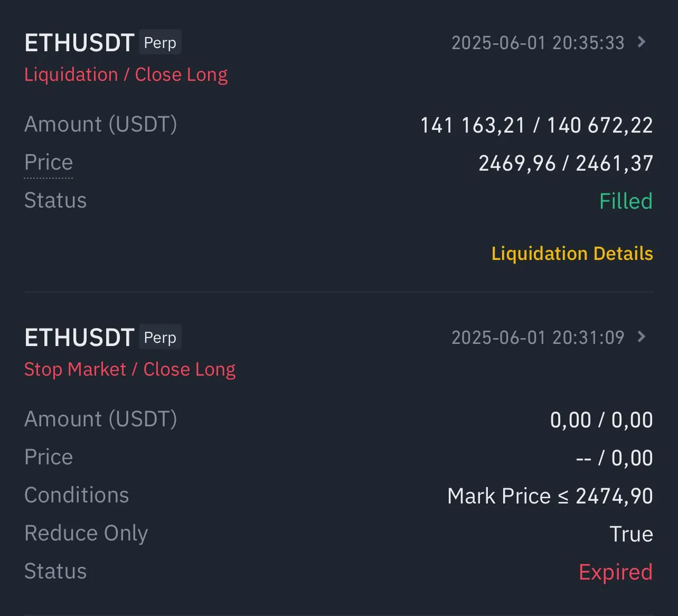Click the 20:31:09 order timestamp

538,338
